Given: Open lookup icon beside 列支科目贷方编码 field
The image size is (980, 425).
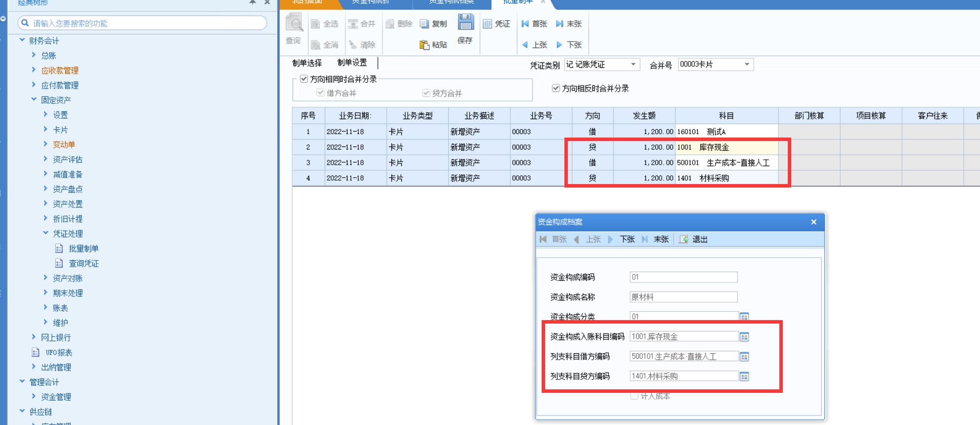Looking at the screenshot, I should (x=744, y=377).
